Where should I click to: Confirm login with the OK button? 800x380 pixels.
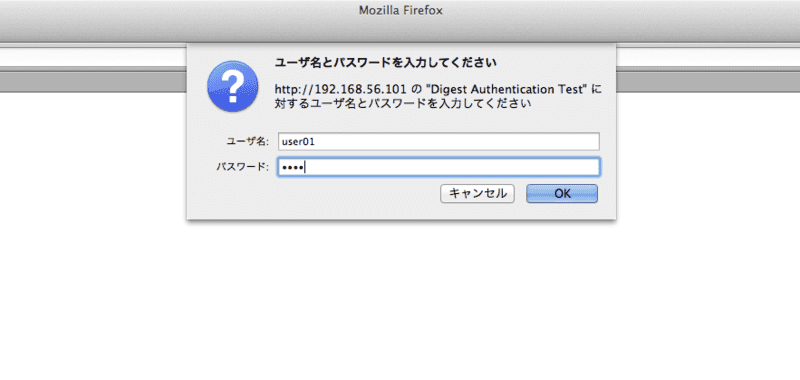562,194
